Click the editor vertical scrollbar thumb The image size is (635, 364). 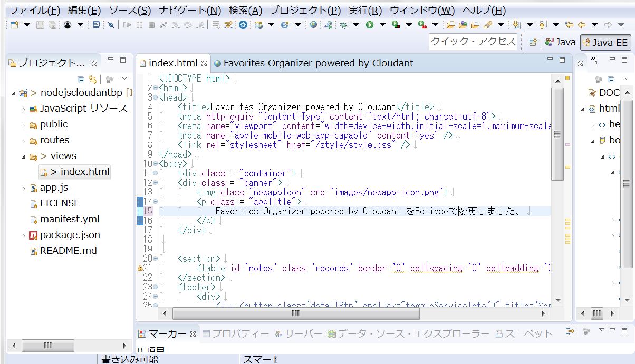click(x=557, y=134)
